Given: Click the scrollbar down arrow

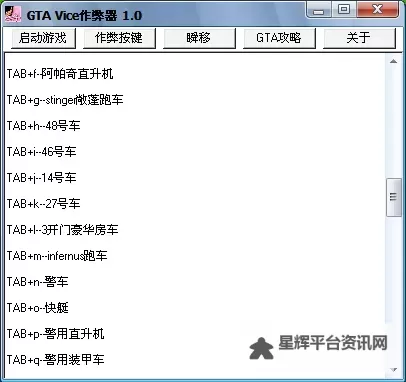Looking at the screenshot, I should 393,369.
